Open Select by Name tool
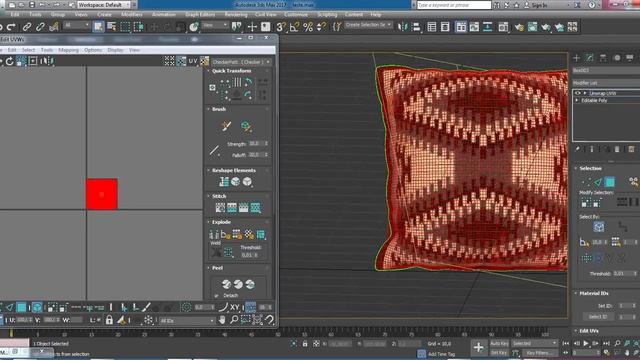640x360 pixels. (111, 27)
